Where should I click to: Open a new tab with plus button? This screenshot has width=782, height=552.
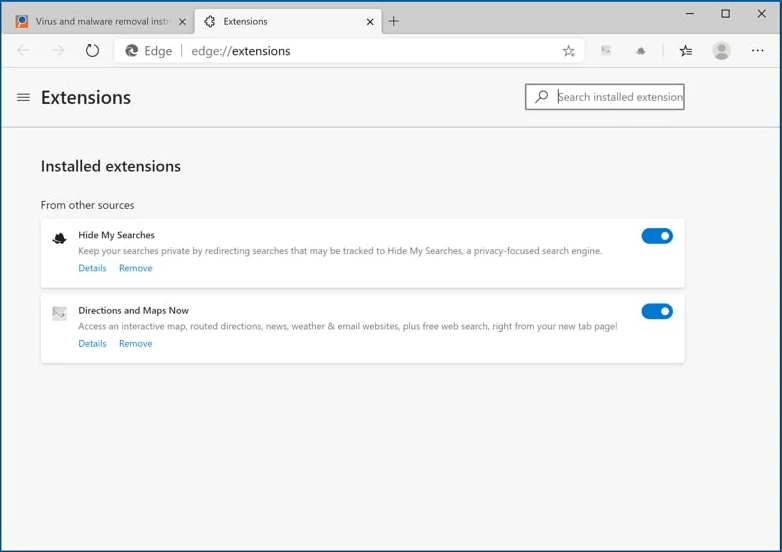click(394, 21)
